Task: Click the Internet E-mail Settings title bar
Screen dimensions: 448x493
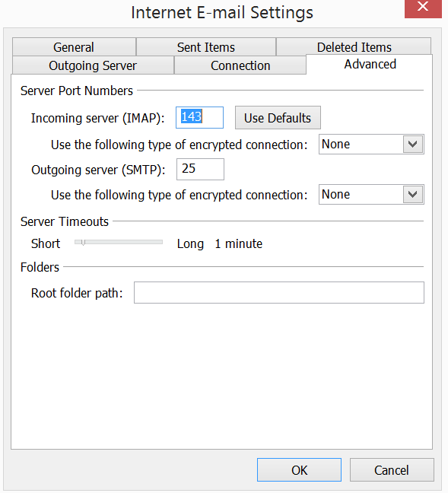Action: click(x=222, y=13)
